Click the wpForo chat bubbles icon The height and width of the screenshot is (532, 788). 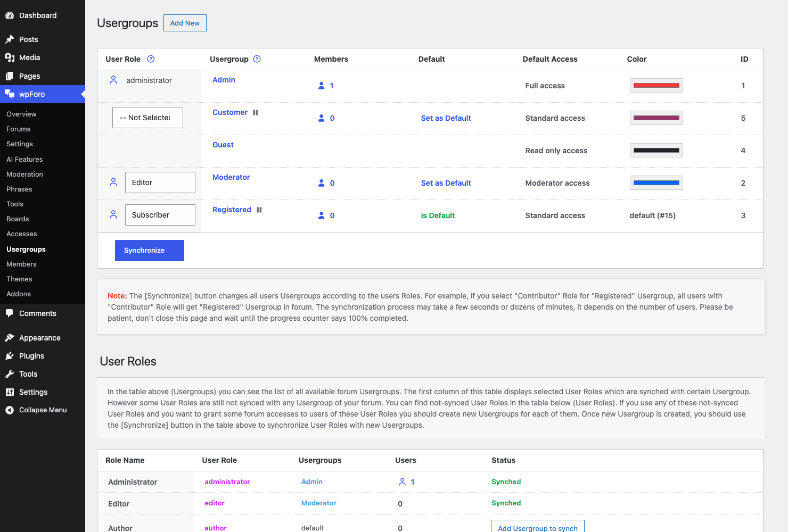[10, 94]
